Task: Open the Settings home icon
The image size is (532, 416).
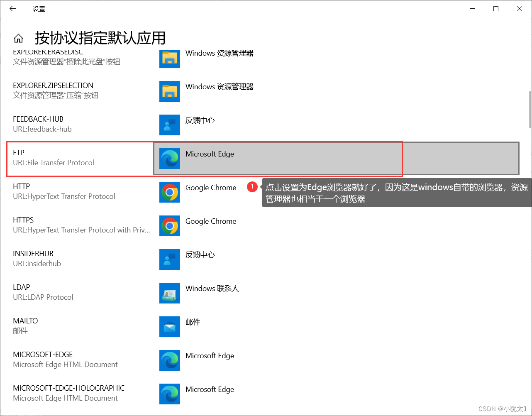Action: (18, 39)
